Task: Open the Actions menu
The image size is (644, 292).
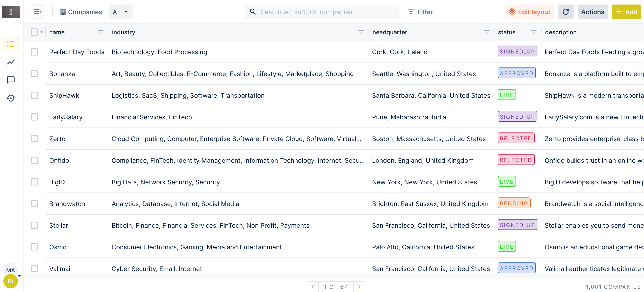Action: [593, 12]
